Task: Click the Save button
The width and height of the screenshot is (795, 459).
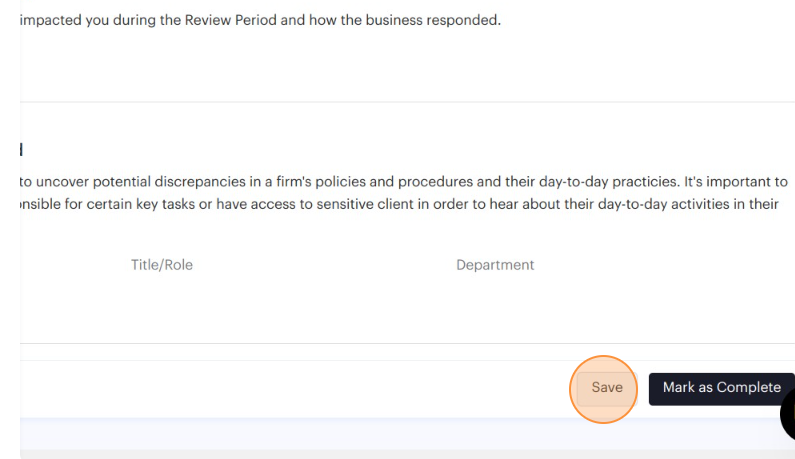Action: (x=606, y=388)
